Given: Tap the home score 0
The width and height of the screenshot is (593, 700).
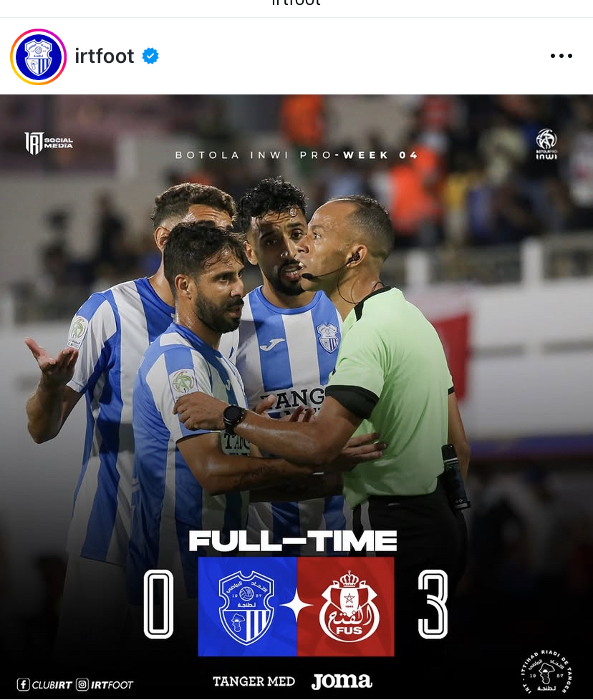Looking at the screenshot, I should point(158,605).
